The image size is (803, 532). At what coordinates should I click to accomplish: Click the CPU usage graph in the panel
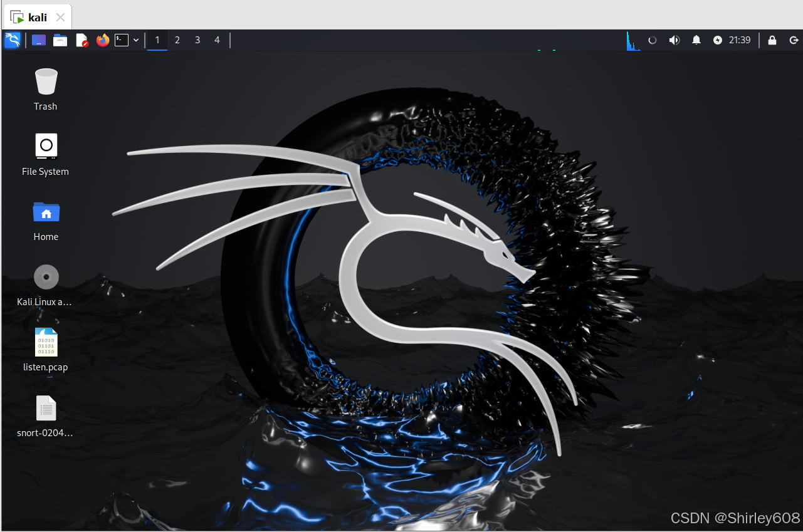633,41
